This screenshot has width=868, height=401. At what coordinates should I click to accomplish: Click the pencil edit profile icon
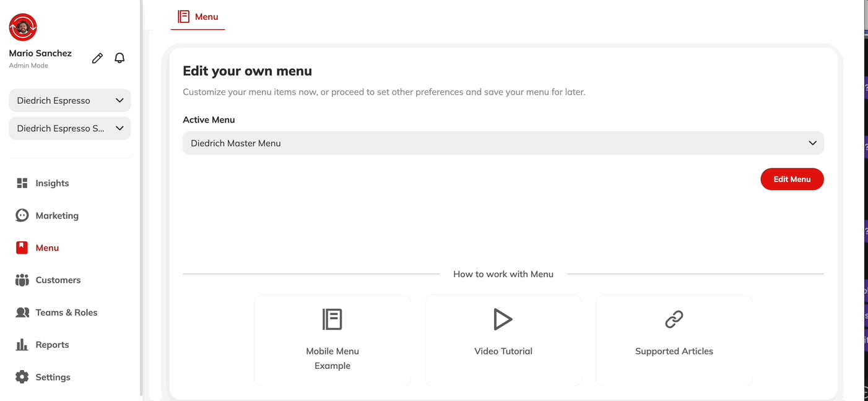coord(97,58)
